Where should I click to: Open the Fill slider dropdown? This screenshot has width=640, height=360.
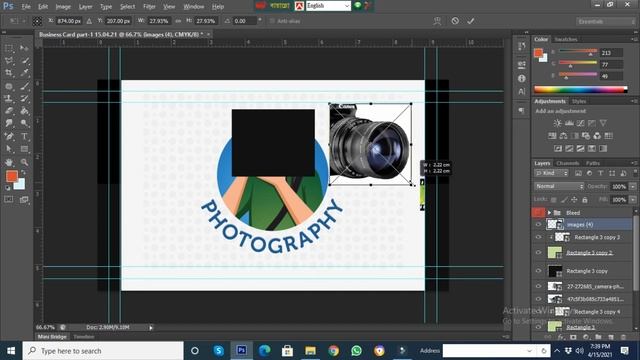point(633,200)
